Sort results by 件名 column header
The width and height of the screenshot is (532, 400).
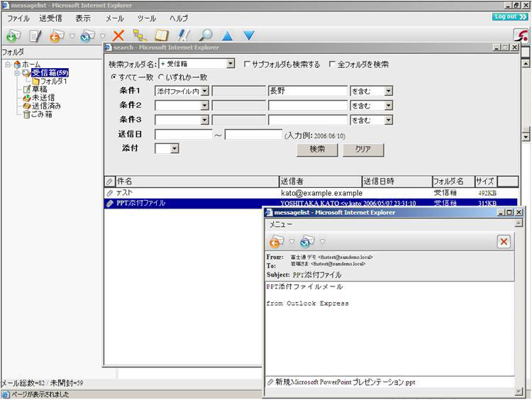coord(196,182)
